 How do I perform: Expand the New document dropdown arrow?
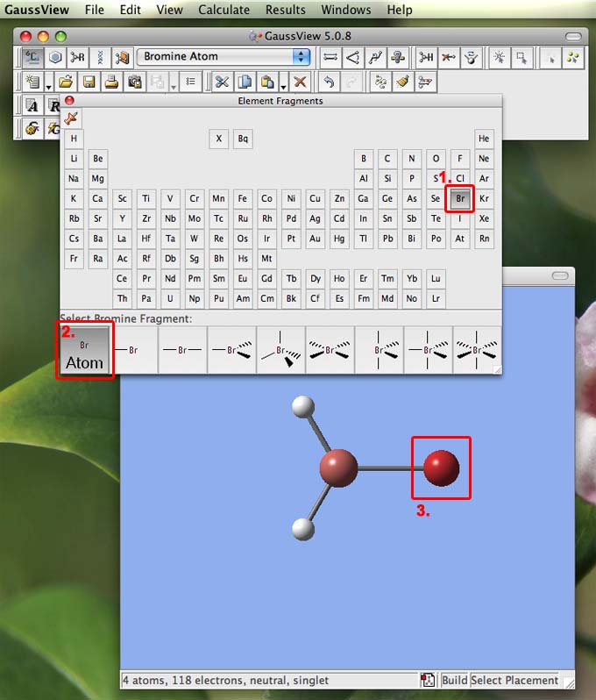click(47, 85)
